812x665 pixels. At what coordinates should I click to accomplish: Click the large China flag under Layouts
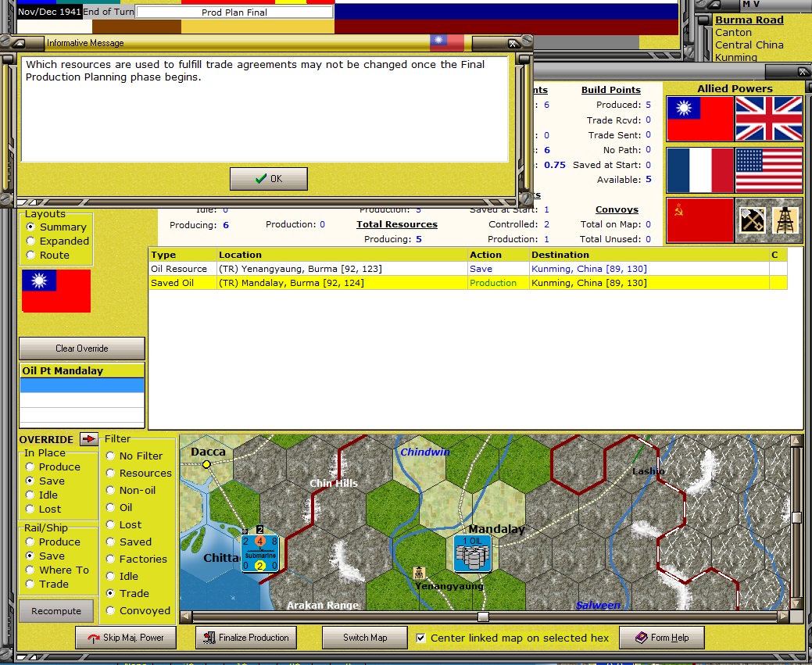pyautogui.click(x=56, y=291)
